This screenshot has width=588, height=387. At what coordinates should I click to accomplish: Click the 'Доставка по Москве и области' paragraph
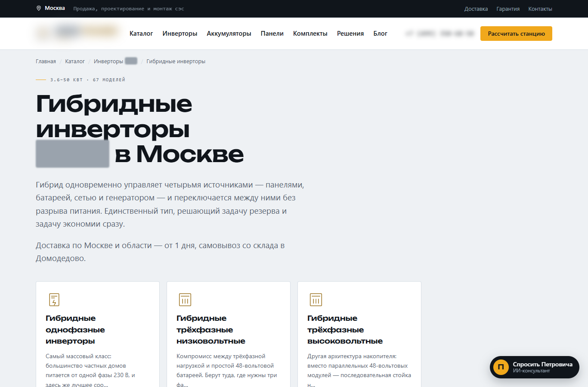coord(160,252)
